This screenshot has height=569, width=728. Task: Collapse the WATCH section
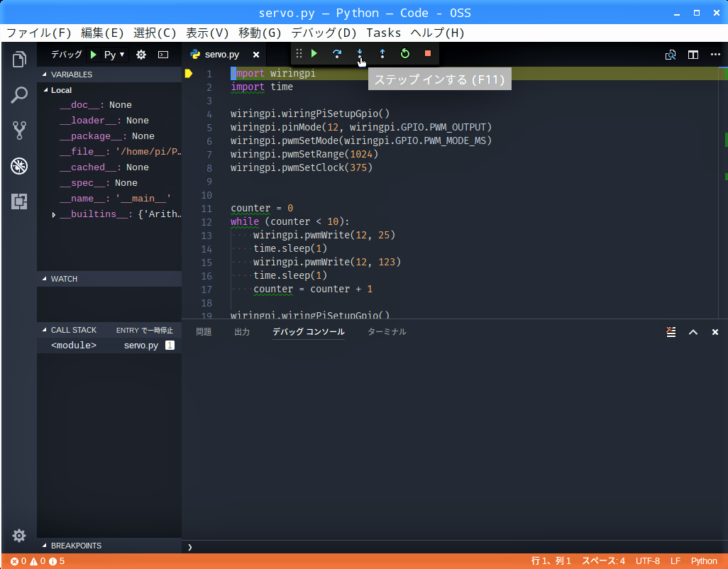[109, 278]
